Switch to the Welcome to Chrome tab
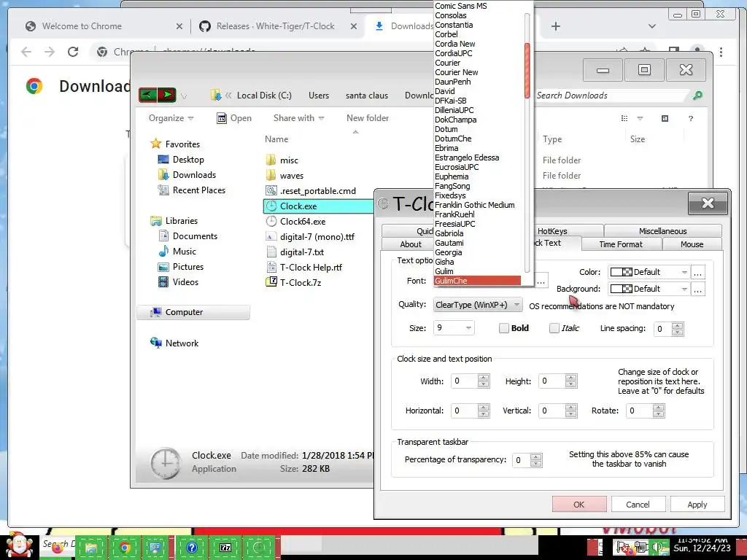The height and width of the screenshot is (560, 747). pyautogui.click(x=82, y=26)
